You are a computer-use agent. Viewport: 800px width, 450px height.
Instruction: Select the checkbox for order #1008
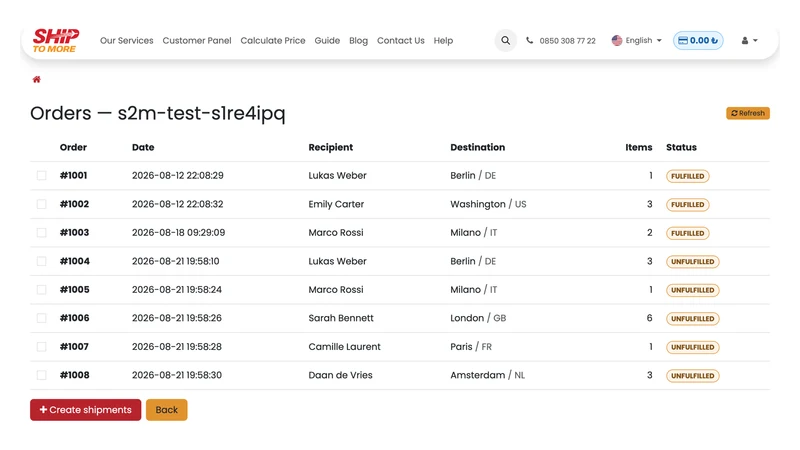tap(41, 375)
